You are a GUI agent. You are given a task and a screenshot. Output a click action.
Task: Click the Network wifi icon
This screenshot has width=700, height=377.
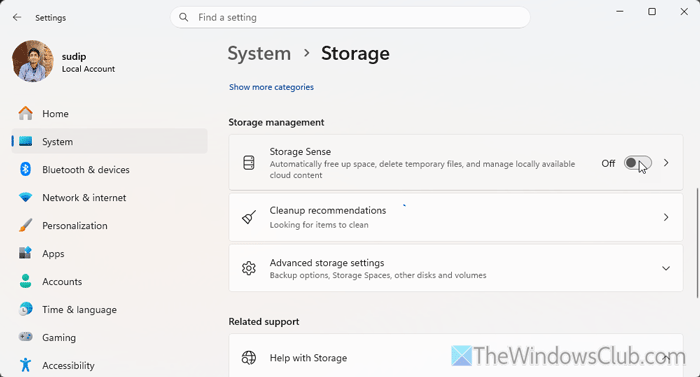point(25,197)
